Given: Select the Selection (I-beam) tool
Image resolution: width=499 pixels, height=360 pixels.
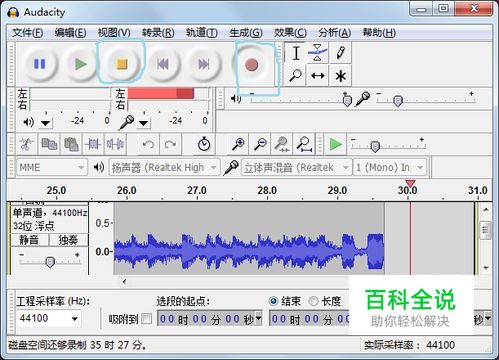Looking at the screenshot, I should [x=296, y=53].
